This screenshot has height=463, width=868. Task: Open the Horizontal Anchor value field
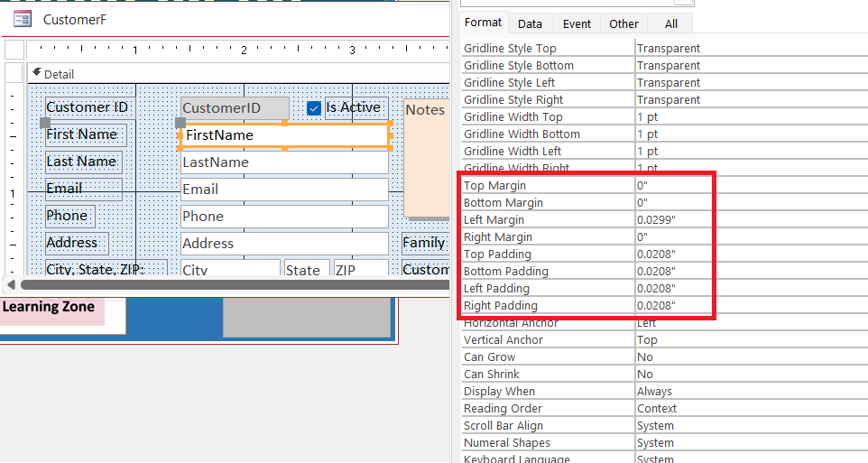tap(751, 323)
